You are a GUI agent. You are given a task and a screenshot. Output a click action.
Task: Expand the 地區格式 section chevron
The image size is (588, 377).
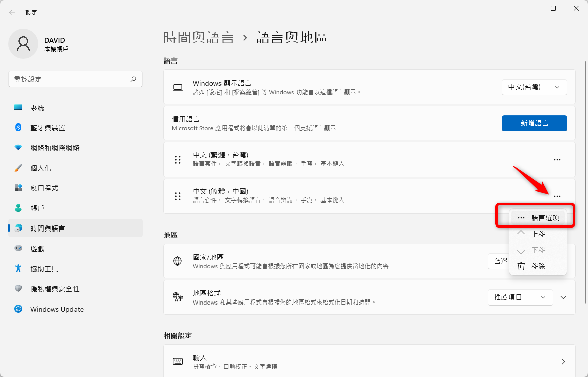coord(563,297)
